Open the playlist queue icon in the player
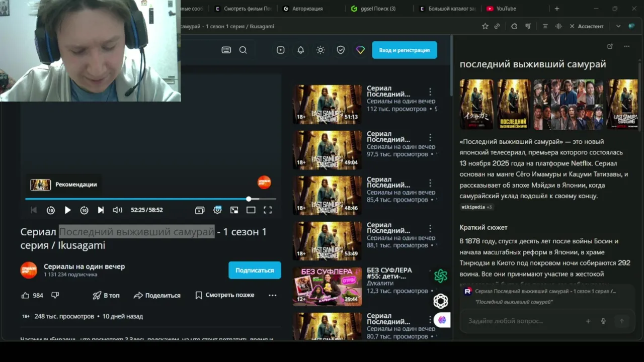 [x=200, y=210]
